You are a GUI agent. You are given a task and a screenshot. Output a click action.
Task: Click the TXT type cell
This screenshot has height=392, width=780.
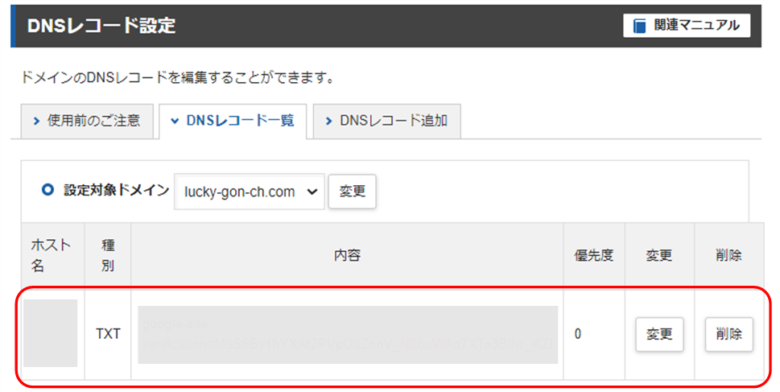[108, 334]
